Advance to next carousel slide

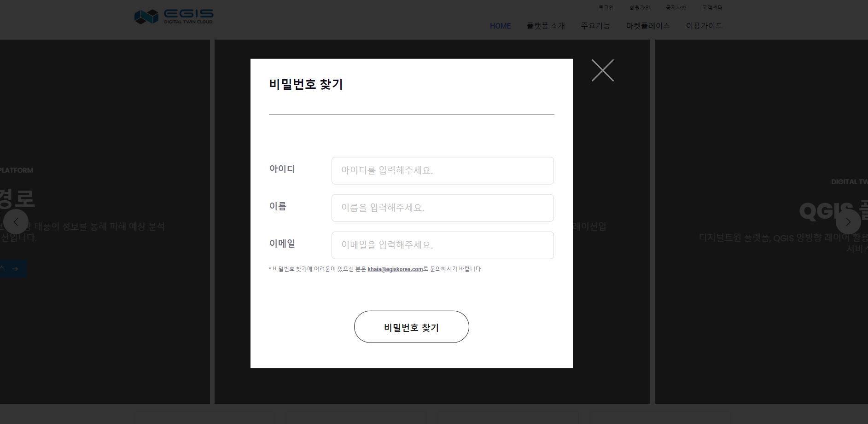click(848, 222)
